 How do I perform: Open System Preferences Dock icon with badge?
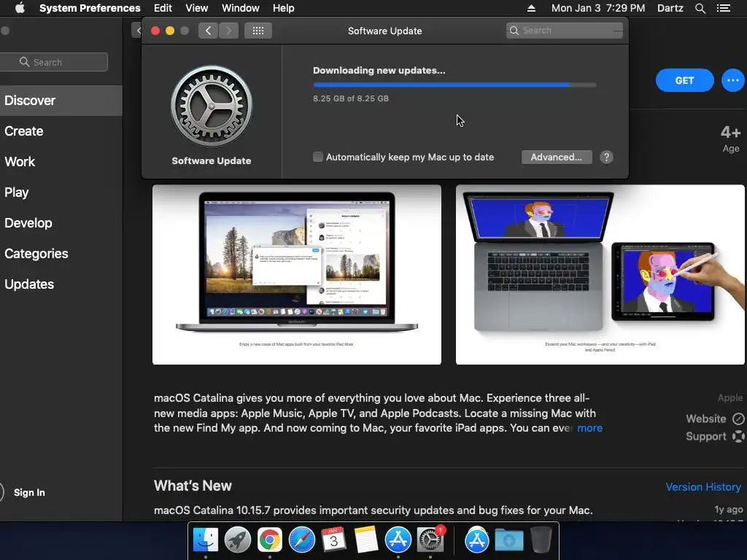click(430, 540)
